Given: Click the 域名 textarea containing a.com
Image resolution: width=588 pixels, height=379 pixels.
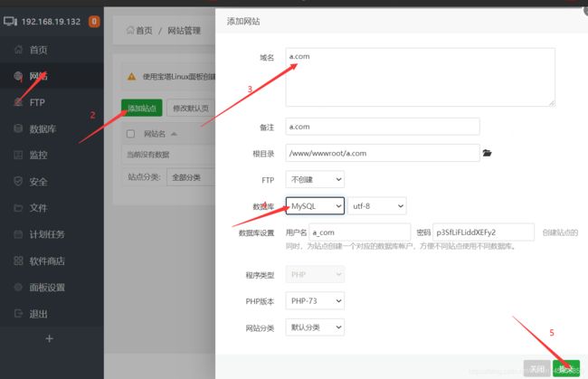Looking at the screenshot, I should 420,77.
